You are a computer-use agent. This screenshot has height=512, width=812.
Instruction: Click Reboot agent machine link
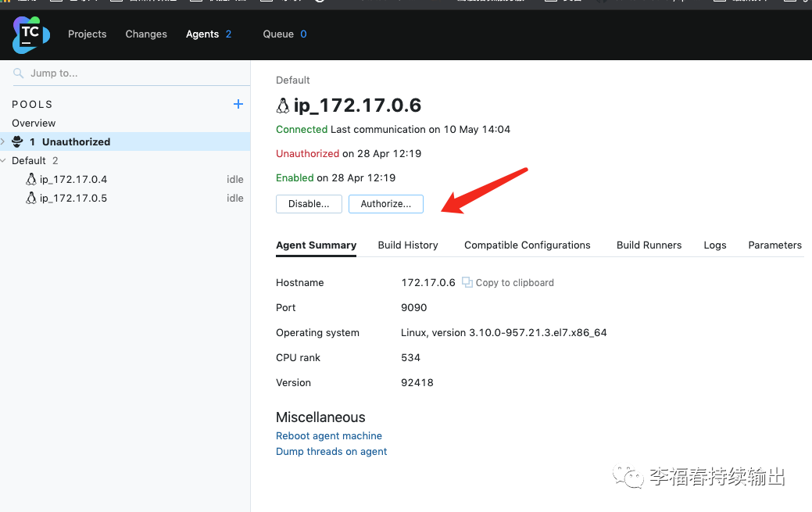pyautogui.click(x=329, y=436)
